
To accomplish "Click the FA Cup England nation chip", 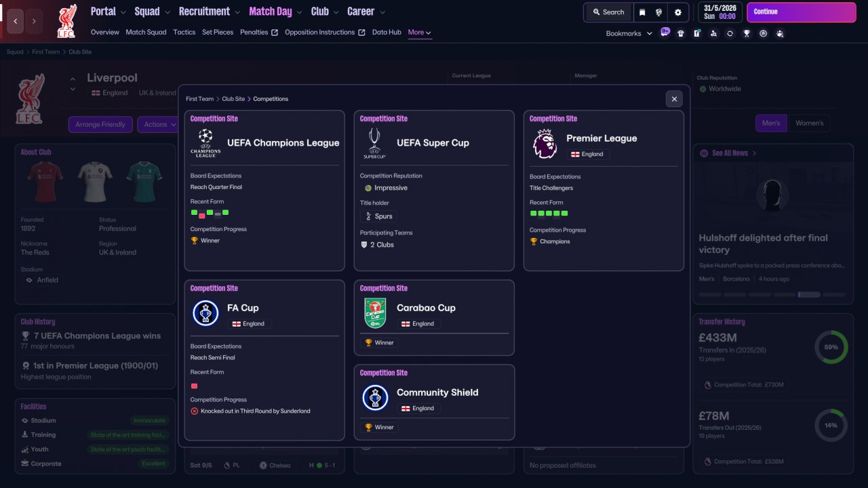I will [x=249, y=324].
